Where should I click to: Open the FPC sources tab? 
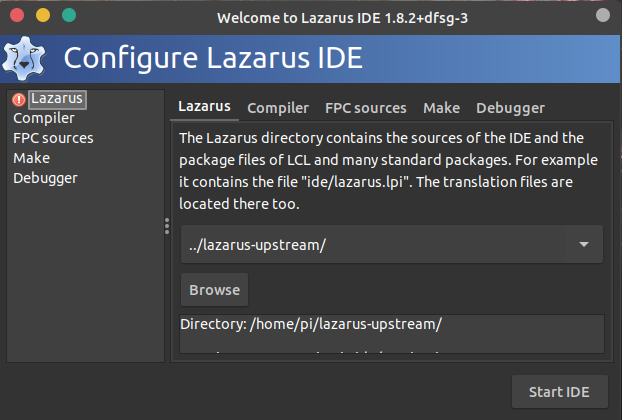pyautogui.click(x=366, y=108)
